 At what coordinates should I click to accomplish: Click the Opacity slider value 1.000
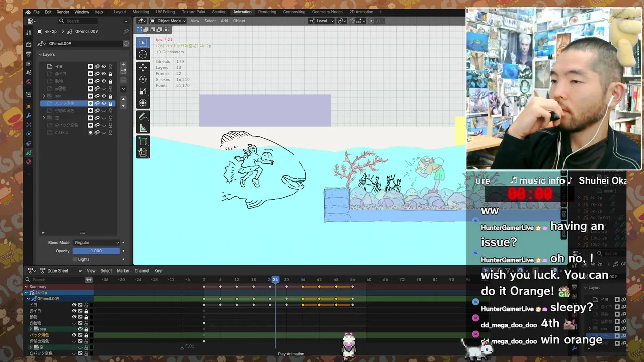(x=96, y=251)
